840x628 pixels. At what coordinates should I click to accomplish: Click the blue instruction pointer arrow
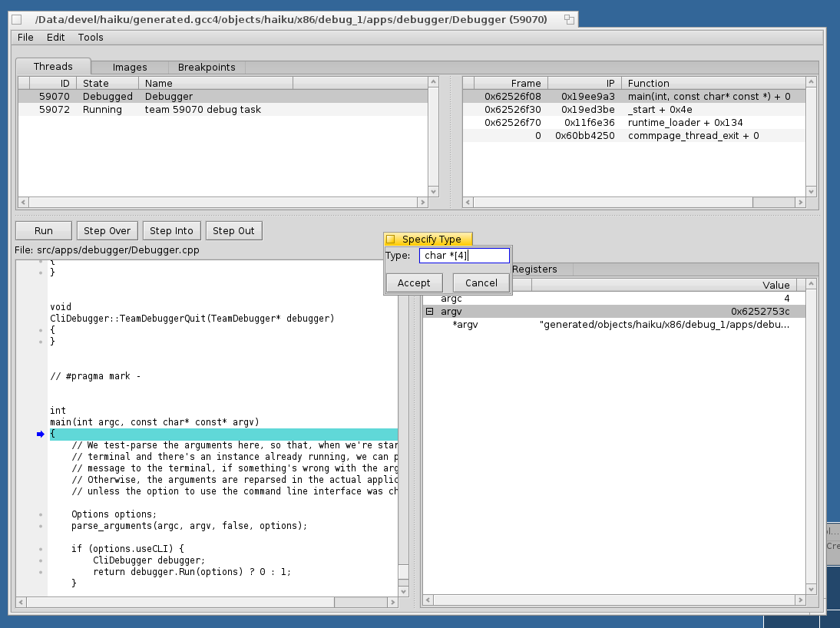tap(40, 434)
